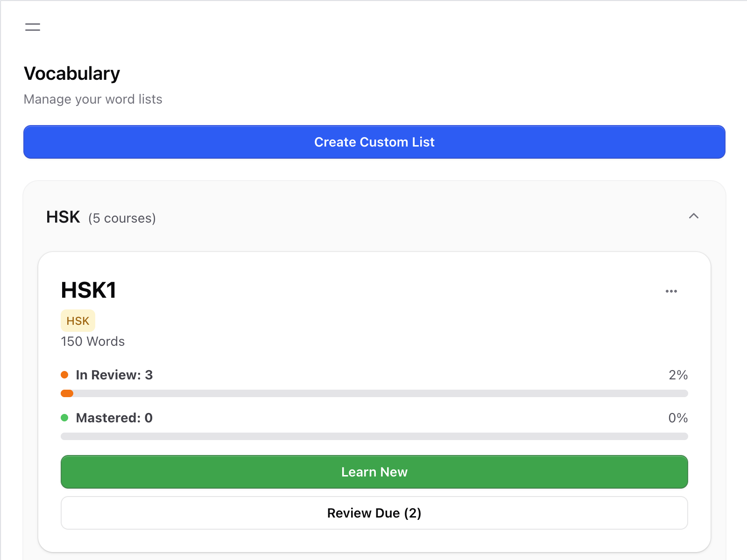Screen dimensions: 747x560
Task: Click the '150 Words' count text
Action: tap(93, 342)
